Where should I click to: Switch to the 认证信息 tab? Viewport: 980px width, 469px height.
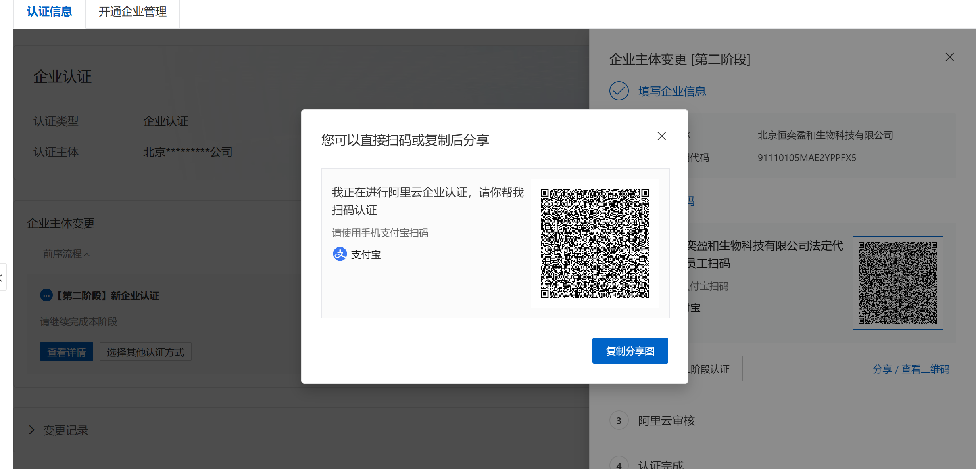point(49,12)
